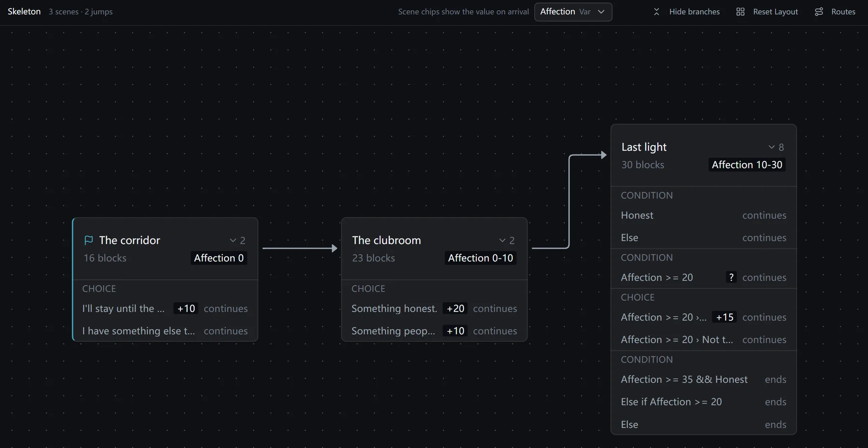Select the 'Honest' condition row
Screen dimensions: 868x448
704,215
